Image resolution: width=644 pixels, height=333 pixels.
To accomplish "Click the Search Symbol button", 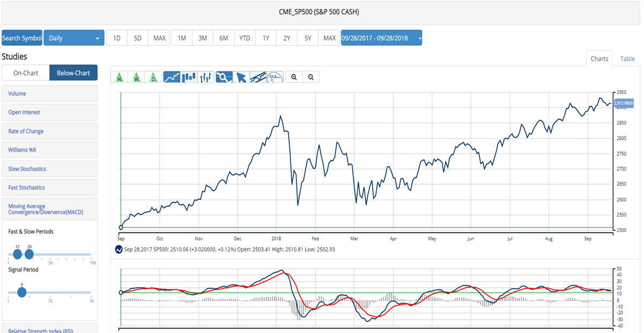I will (21, 38).
